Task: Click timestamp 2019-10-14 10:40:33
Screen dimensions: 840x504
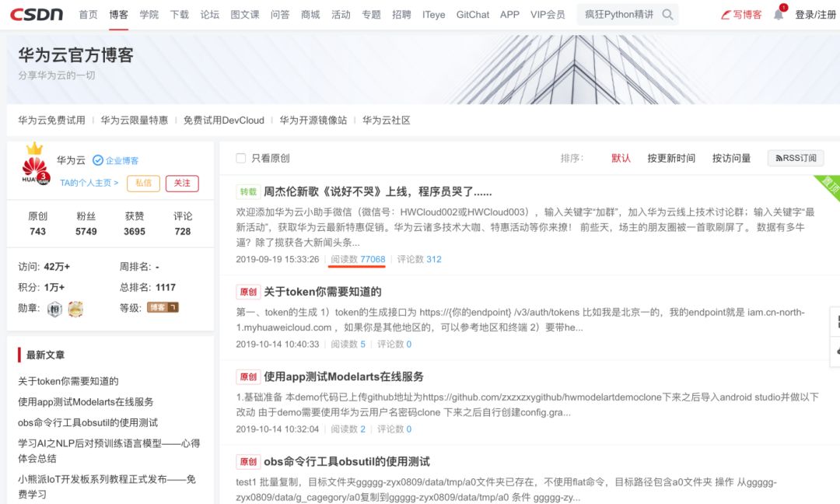Action: 278,344
